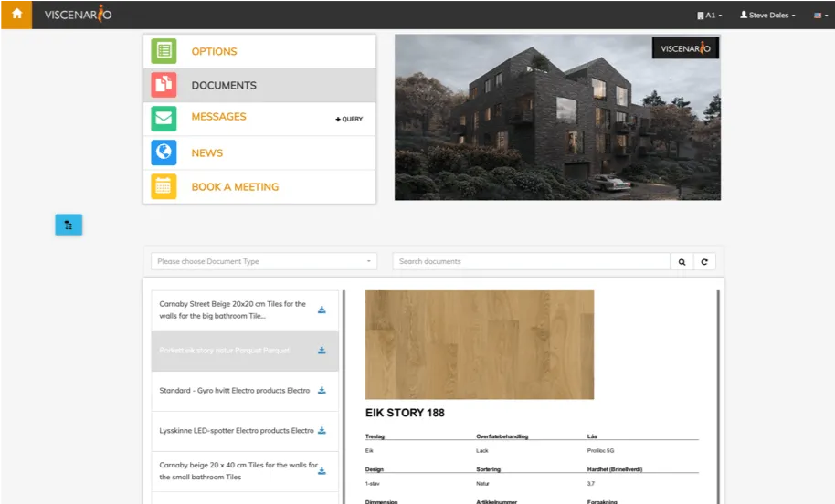Viewport: 835px width, 504px height.
Task: Click the Viscenario logo in the header
Action: click(x=78, y=15)
